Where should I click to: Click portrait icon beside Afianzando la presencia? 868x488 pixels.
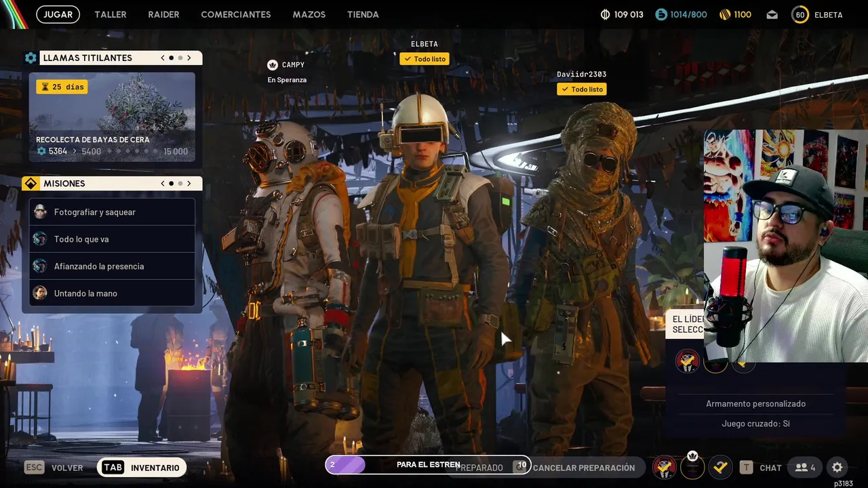[x=40, y=266]
